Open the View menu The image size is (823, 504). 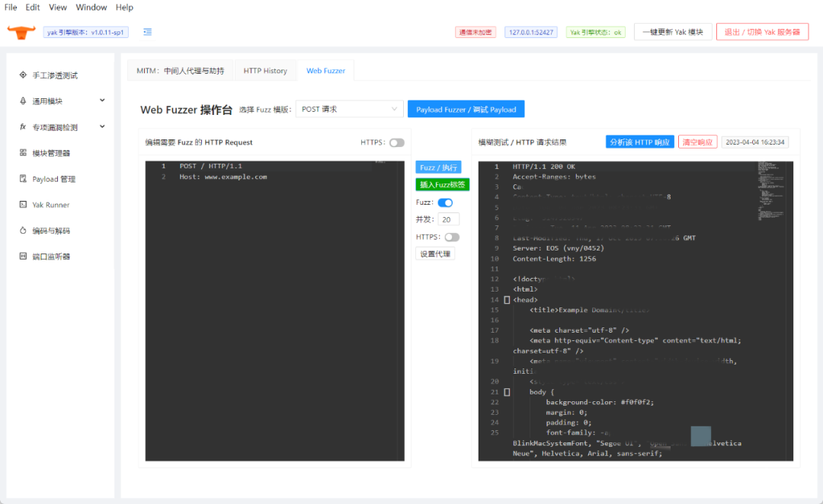58,8
